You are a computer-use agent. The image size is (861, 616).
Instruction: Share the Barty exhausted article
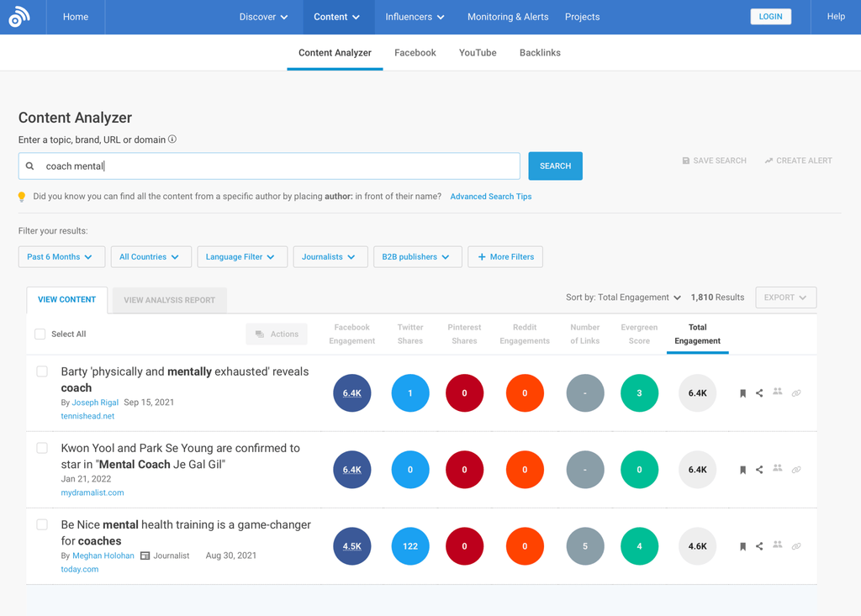(759, 393)
